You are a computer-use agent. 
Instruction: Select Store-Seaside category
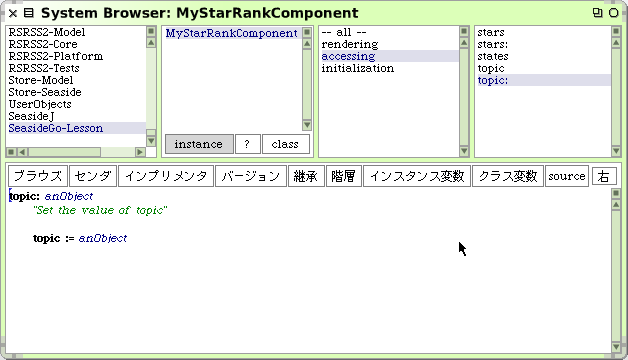(76, 92)
